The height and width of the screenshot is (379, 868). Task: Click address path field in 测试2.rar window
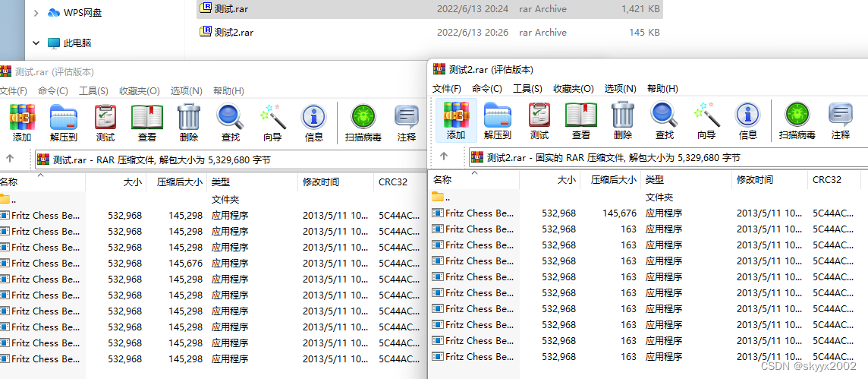tap(668, 158)
